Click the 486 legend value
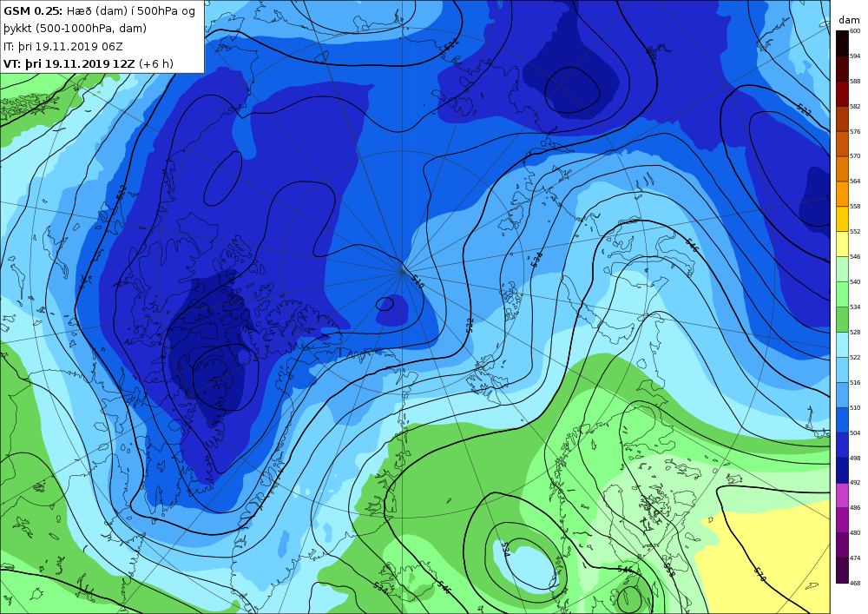Viewport: 868px width, 614px height. 855,508
